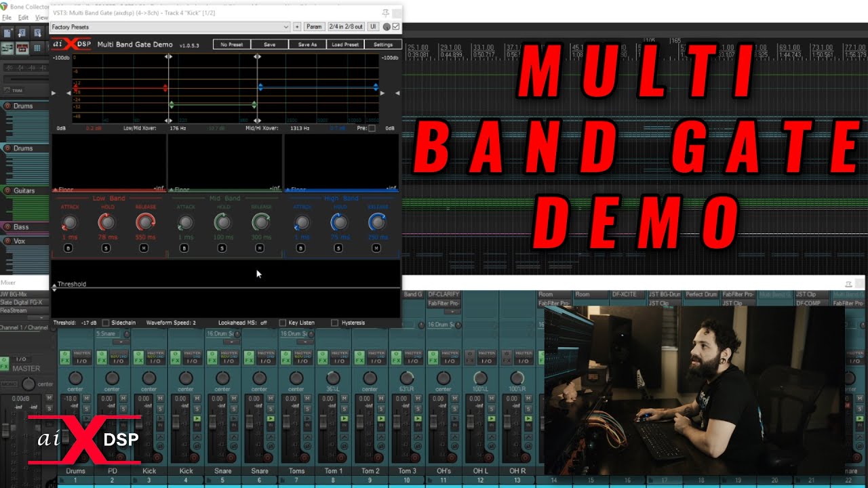Adjust the Mid Band Hold knob
The image size is (868, 488).
point(222,222)
